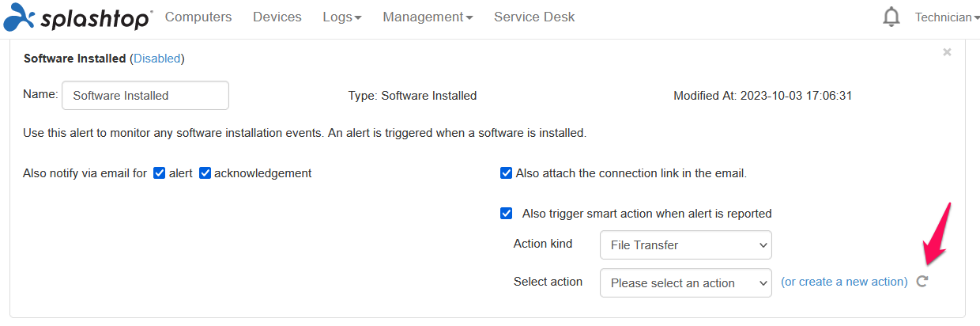Image resolution: width=980 pixels, height=326 pixels.
Task: Open the notifications bell
Action: coord(891,17)
